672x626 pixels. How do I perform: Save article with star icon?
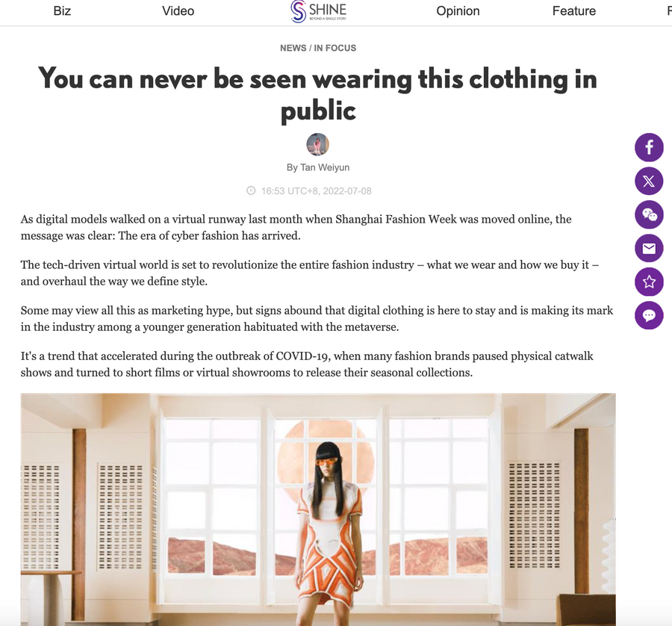[x=649, y=282]
